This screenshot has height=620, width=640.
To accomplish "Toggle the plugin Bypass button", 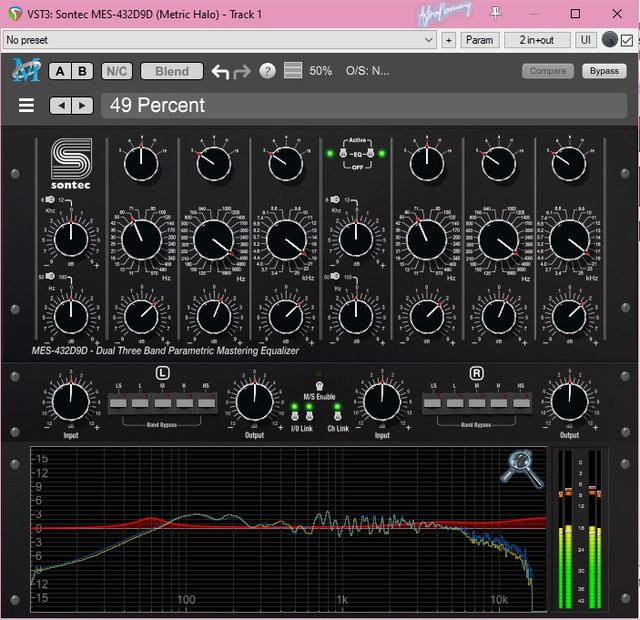I will (x=604, y=71).
